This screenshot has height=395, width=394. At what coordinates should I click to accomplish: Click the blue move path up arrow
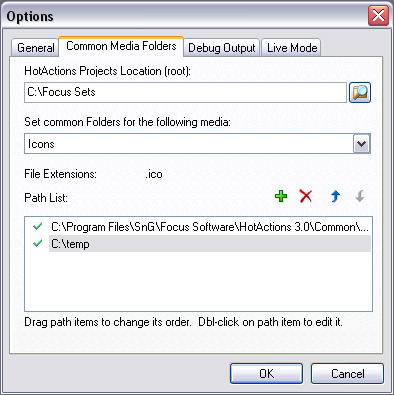click(x=335, y=196)
